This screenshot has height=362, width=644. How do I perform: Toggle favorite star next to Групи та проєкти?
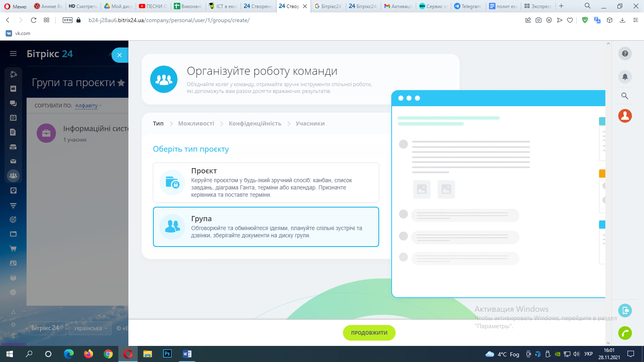click(121, 83)
